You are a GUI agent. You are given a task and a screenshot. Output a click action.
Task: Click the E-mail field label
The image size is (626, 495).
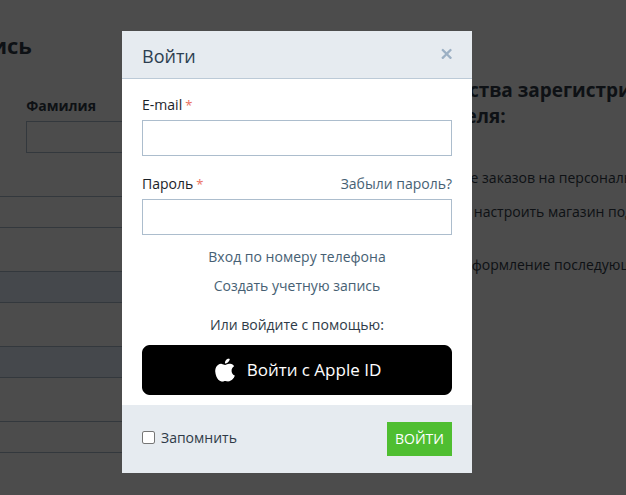[x=163, y=105]
